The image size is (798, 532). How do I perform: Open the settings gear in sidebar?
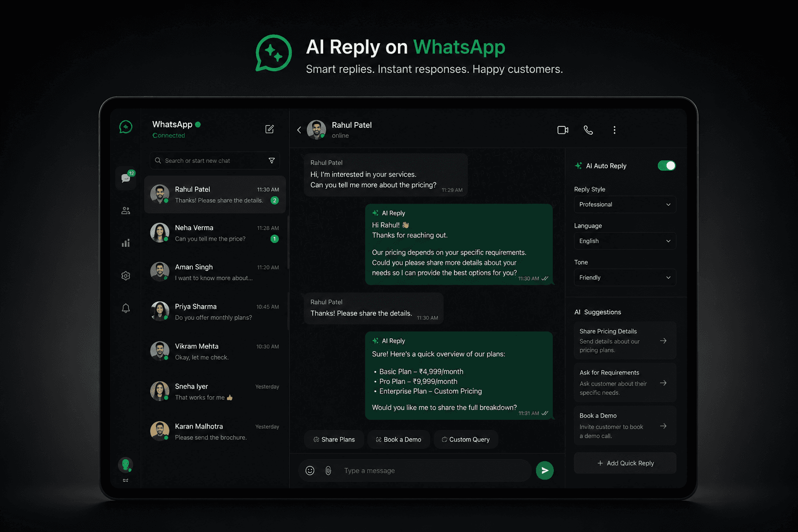click(126, 276)
